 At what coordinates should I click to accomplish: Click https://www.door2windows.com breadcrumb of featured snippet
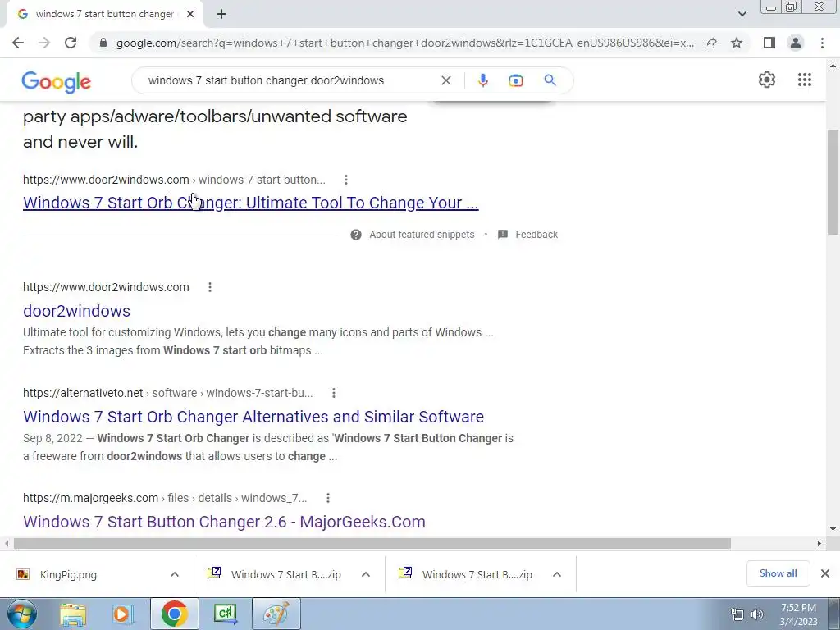pyautogui.click(x=106, y=180)
